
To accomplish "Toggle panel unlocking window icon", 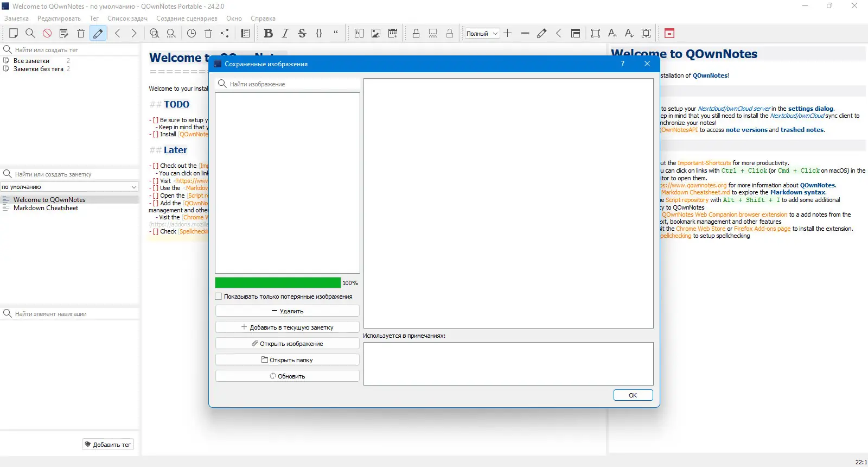I will pos(576,33).
